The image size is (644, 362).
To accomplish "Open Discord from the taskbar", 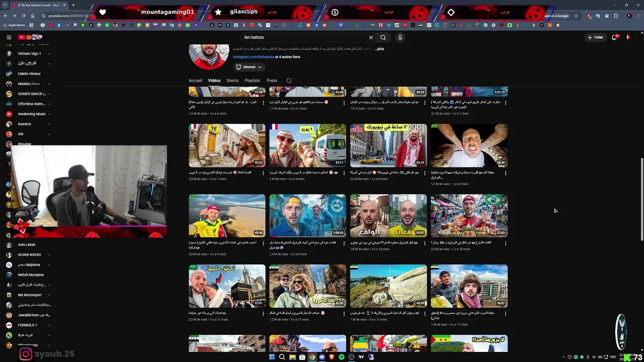I will point(322,357).
